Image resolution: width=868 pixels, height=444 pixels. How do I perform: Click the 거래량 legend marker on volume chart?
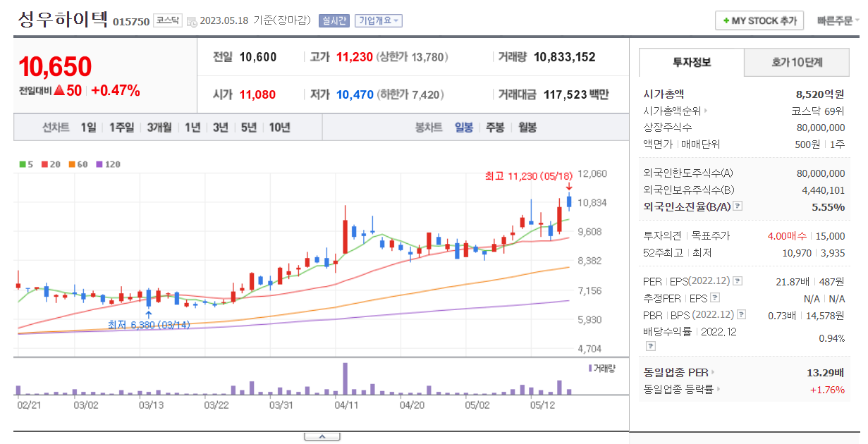click(x=590, y=368)
